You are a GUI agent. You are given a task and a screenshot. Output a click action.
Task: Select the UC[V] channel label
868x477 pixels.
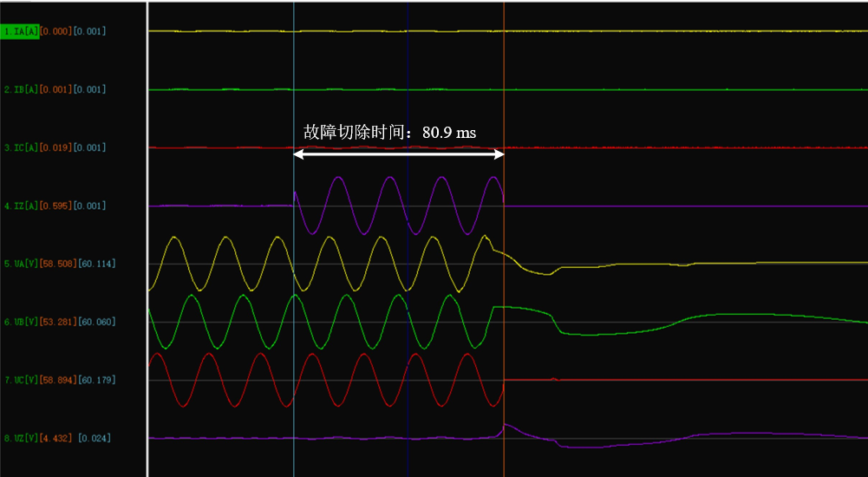pyautogui.click(x=20, y=380)
